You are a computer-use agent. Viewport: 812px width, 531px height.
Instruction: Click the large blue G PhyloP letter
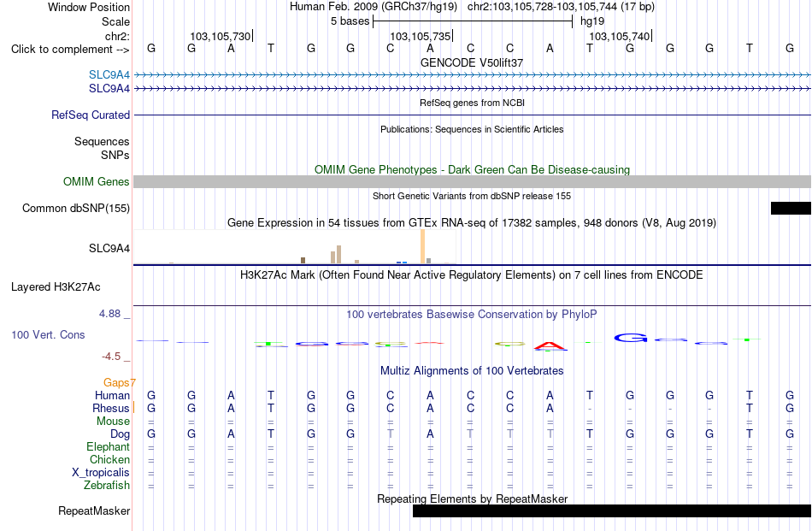(630, 339)
